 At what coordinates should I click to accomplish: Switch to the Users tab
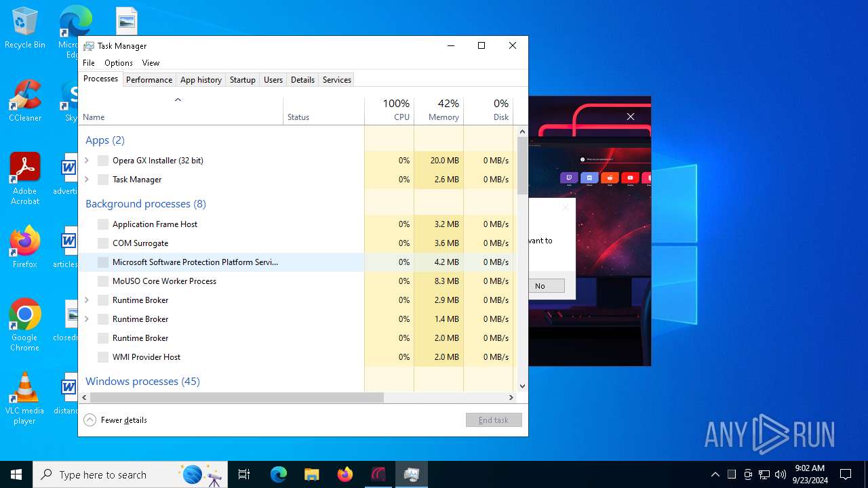click(273, 80)
